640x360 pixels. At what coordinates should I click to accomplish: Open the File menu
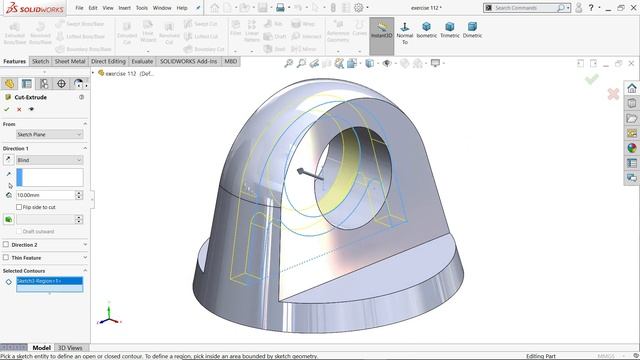point(79,8)
